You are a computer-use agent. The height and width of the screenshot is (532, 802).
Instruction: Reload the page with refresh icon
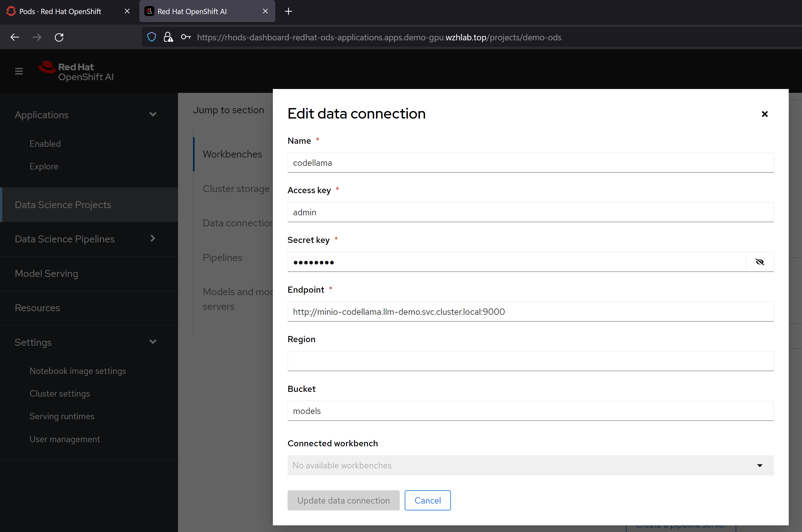[59, 37]
